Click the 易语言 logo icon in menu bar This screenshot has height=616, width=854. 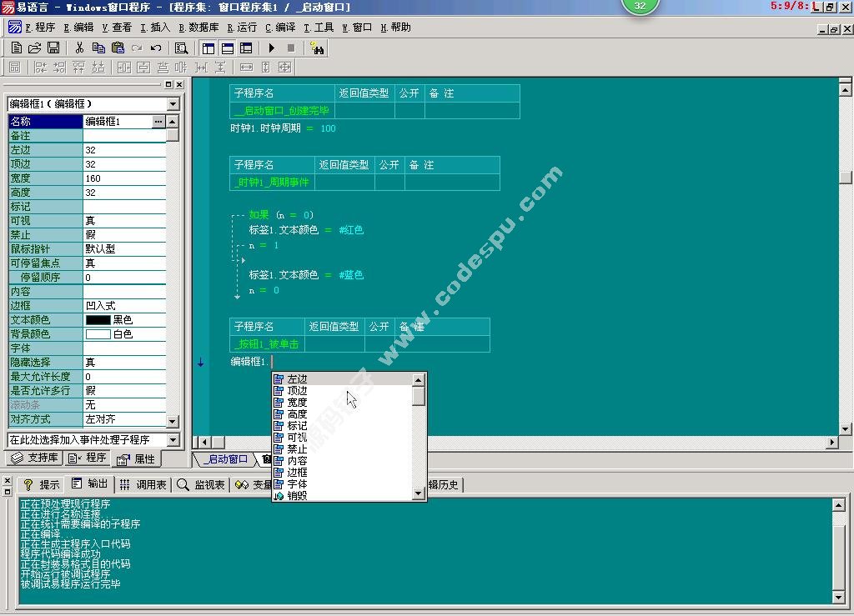tap(15, 27)
